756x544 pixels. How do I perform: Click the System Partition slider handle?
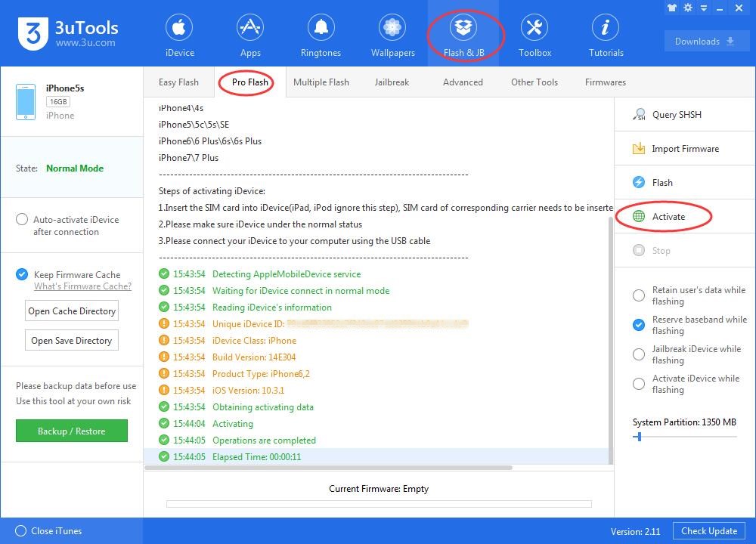click(640, 437)
